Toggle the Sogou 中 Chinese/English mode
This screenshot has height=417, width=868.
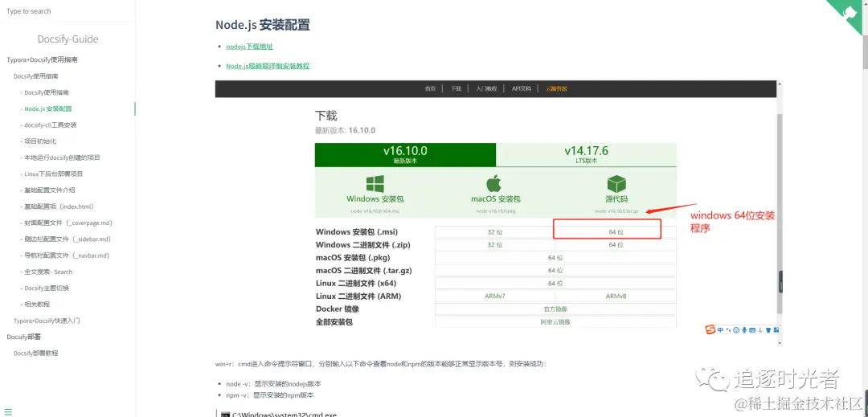click(720, 330)
